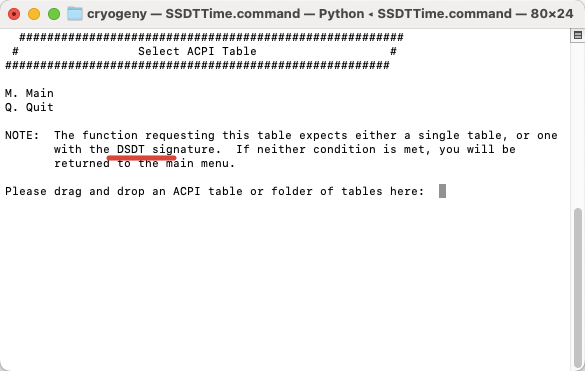The image size is (585, 371).
Task: Click the "80×24" size text in title
Action: [552, 14]
